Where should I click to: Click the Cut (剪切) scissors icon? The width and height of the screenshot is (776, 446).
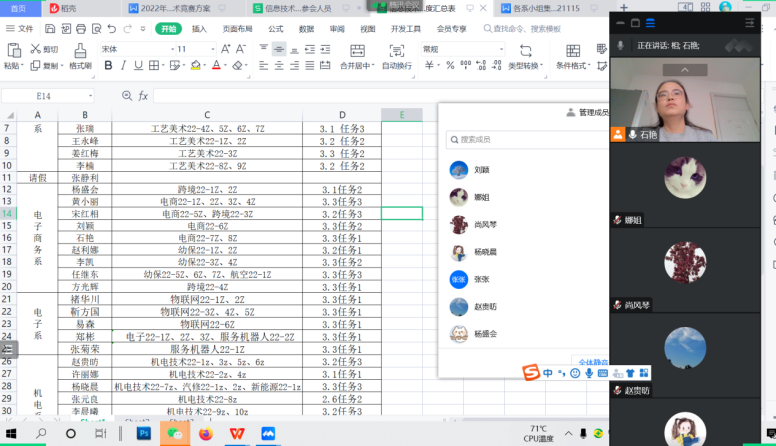point(35,49)
